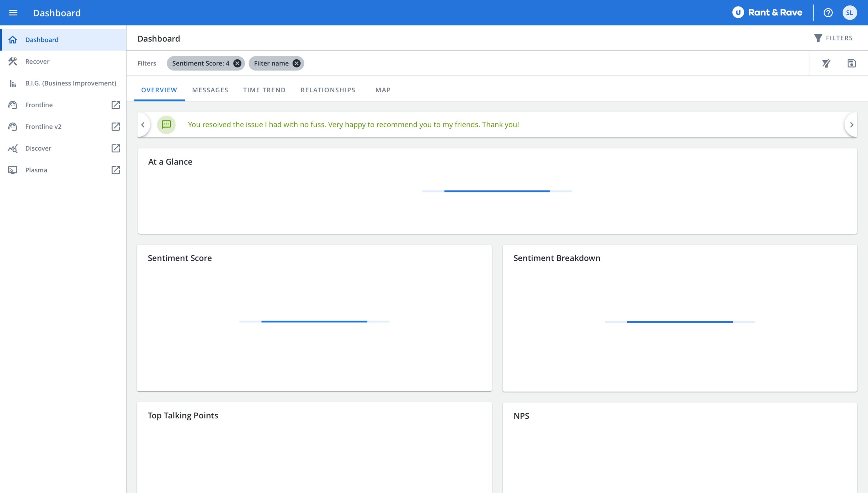
Task: Click the Sentiment Breakdown card title
Action: click(557, 258)
